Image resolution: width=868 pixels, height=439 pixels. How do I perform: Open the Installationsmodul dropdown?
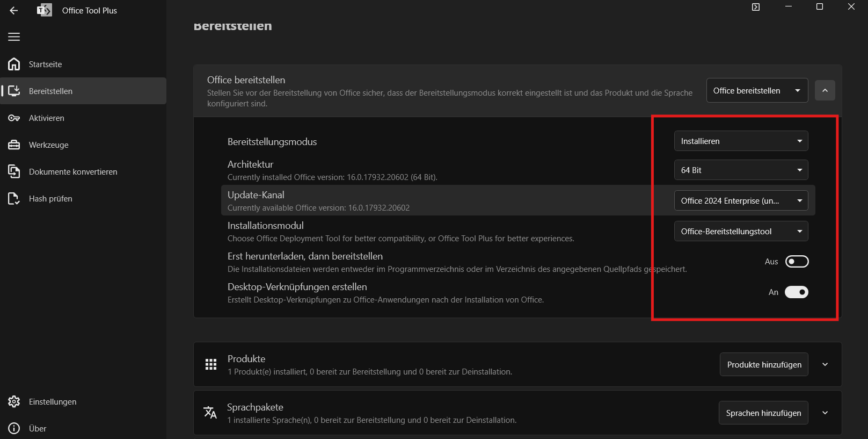point(741,232)
